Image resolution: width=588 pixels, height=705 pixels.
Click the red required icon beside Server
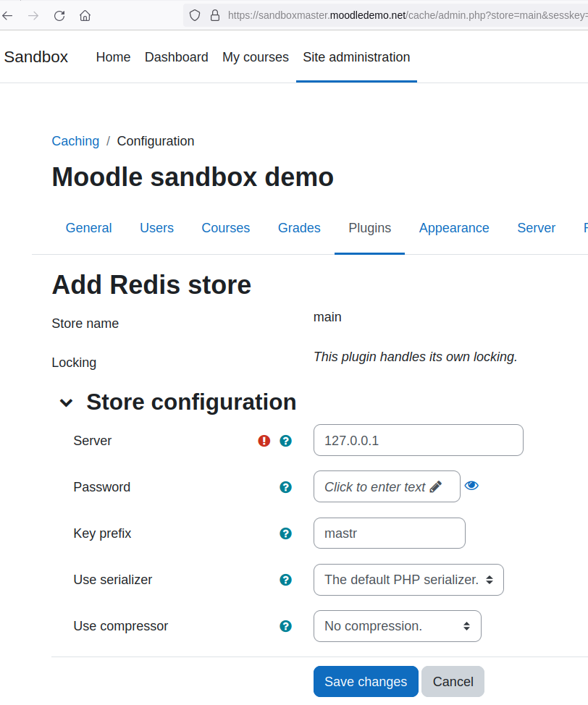click(x=264, y=441)
